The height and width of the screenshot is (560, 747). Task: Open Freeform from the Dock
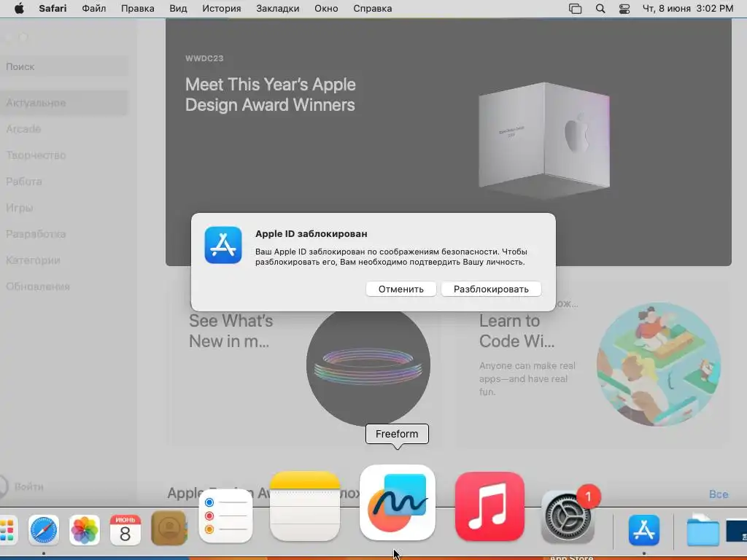398,503
